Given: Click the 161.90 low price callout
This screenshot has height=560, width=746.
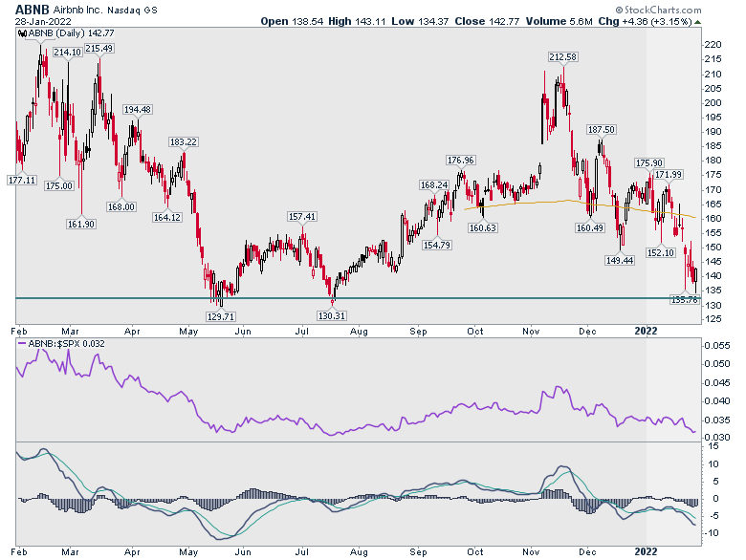Looking at the screenshot, I should (x=81, y=224).
